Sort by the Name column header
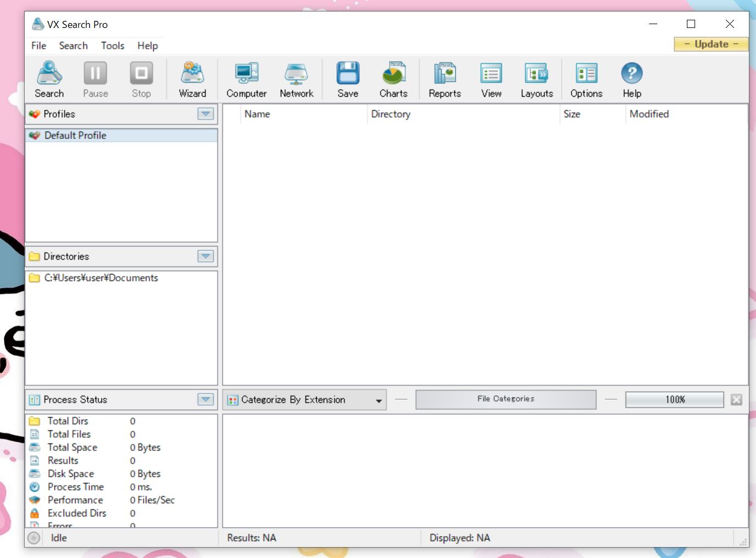Screen dimensions: 756x558 tap(303, 114)
